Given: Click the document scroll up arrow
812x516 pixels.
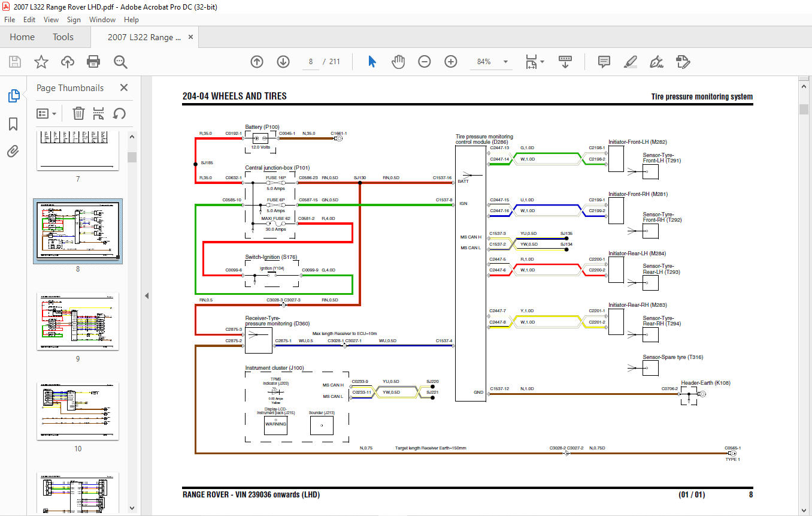Looking at the screenshot, I should (804, 86).
